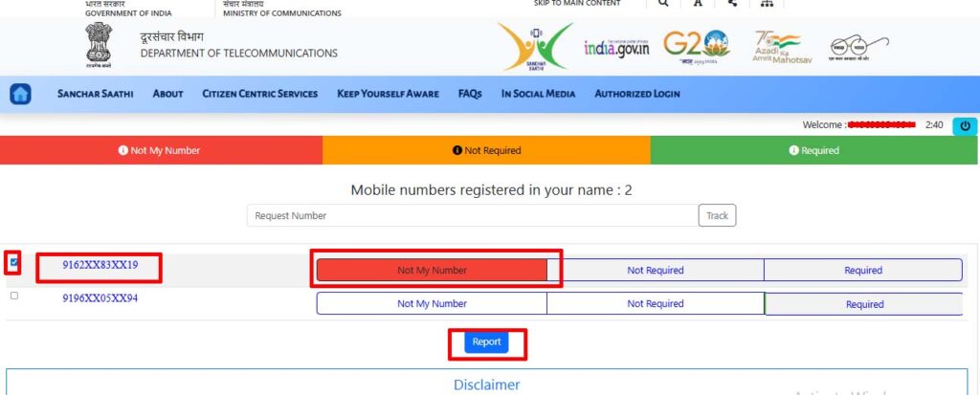980x395 pixels.
Task: Click the power logout icon
Action: click(x=965, y=125)
